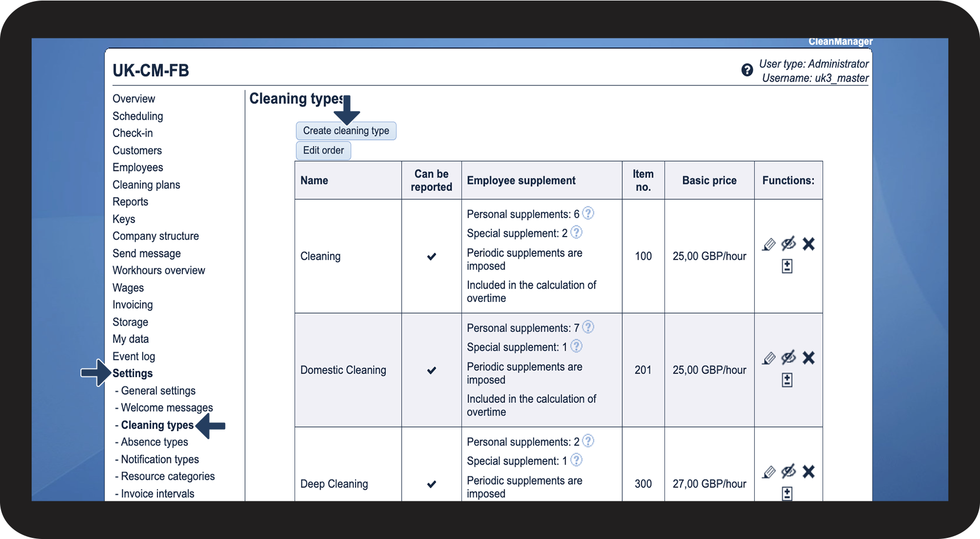980x539 pixels.
Task: Delete the Domestic Cleaning type with X icon
Action: [x=809, y=358]
